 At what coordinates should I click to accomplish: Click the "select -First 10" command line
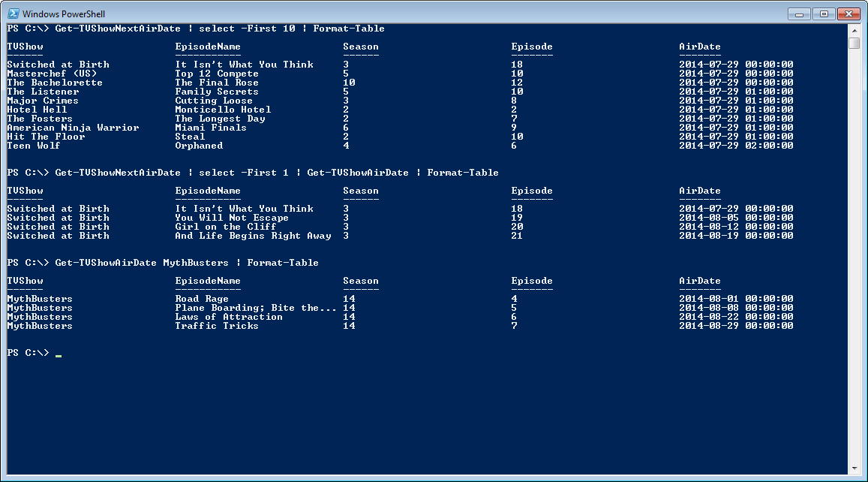[x=195, y=29]
